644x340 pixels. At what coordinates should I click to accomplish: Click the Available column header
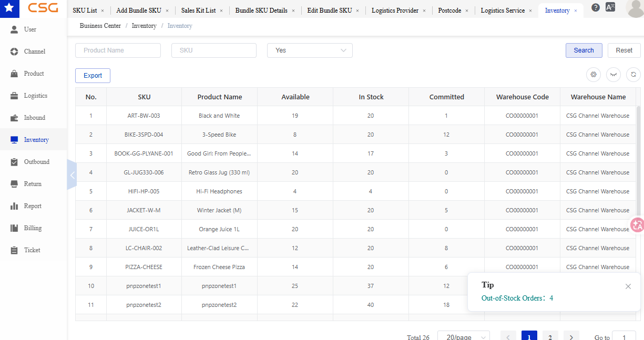pos(295,97)
